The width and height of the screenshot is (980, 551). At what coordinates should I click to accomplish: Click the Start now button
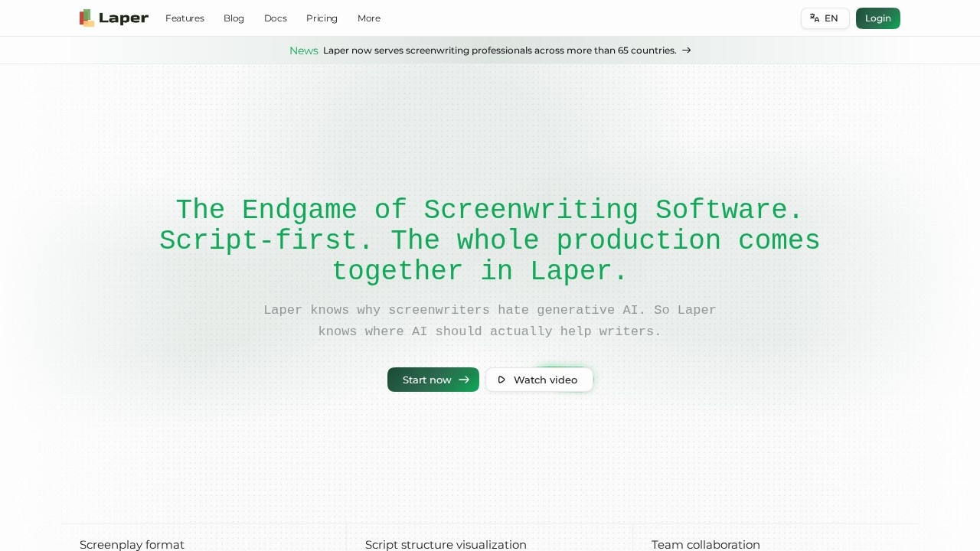[x=433, y=380]
